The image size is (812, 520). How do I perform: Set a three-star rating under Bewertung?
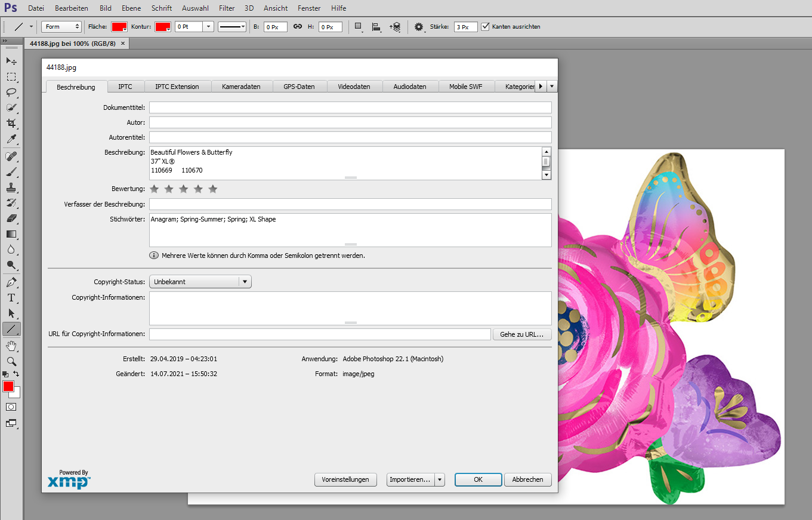pos(183,188)
